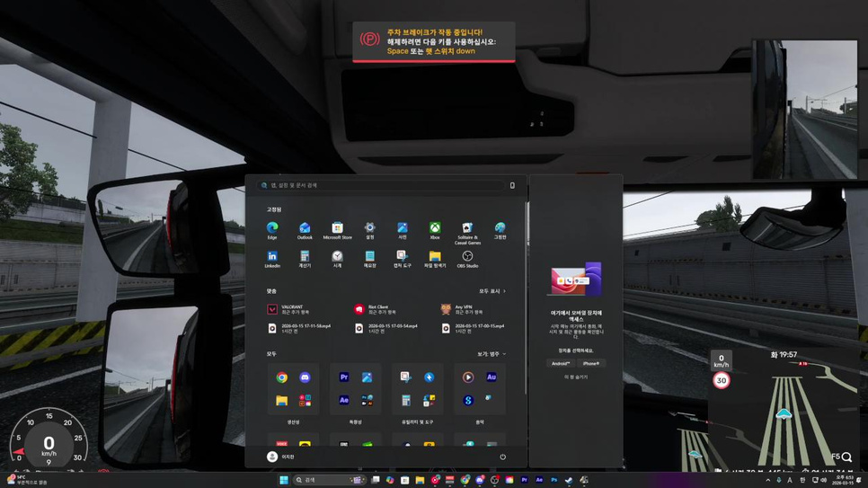Open Riot Client from recently added
The height and width of the screenshot is (488, 868).
pos(376,309)
